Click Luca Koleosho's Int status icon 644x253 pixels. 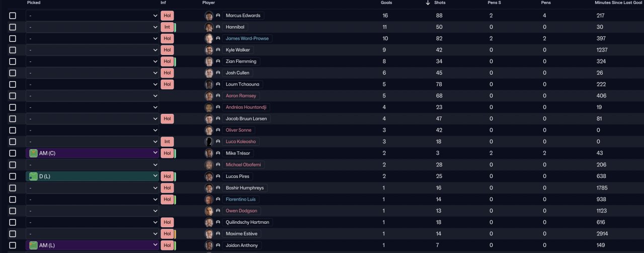pos(167,142)
